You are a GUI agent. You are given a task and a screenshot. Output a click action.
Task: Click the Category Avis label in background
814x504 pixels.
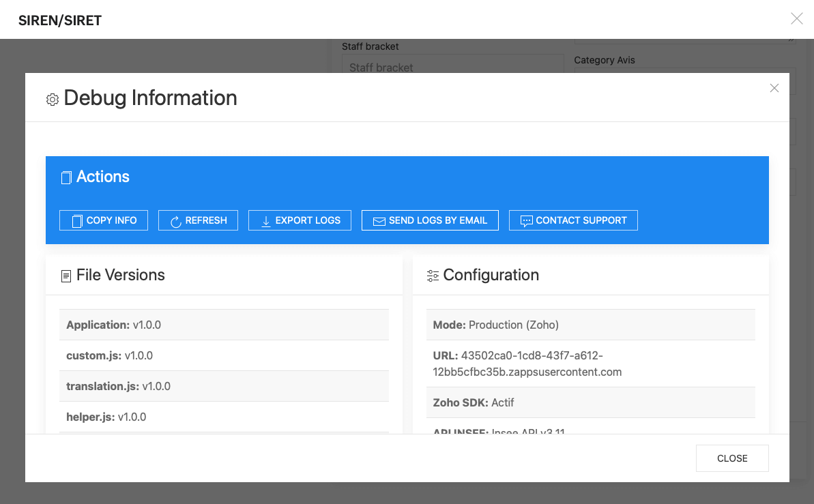click(x=605, y=60)
